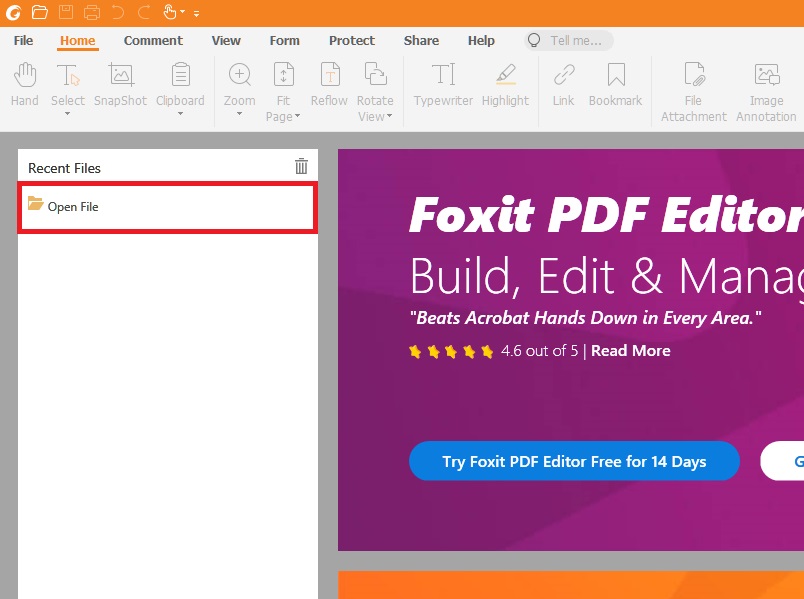804x599 pixels.
Task: Expand the touch mode dropdown arrow
Action: pyautogui.click(x=183, y=12)
